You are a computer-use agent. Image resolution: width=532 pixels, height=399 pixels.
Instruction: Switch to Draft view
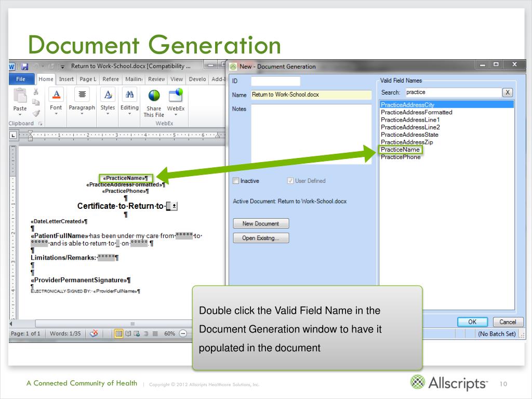tap(155, 334)
